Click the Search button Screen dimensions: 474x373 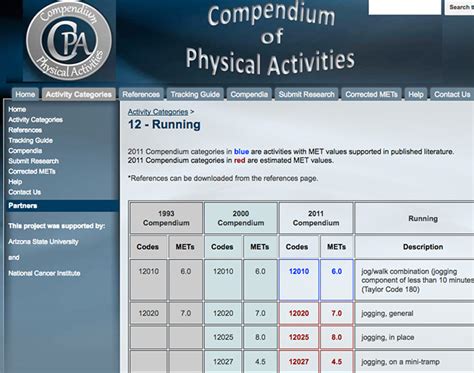pyautogui.click(x=460, y=7)
